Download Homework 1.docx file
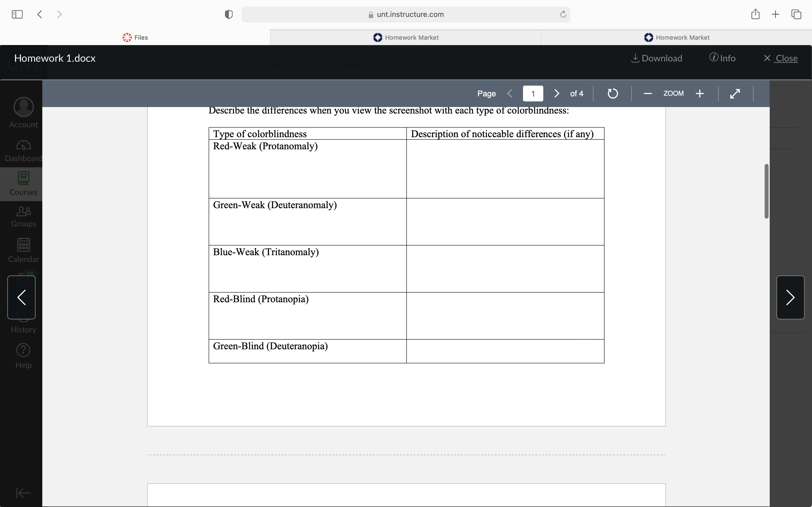The image size is (812, 507). click(657, 58)
